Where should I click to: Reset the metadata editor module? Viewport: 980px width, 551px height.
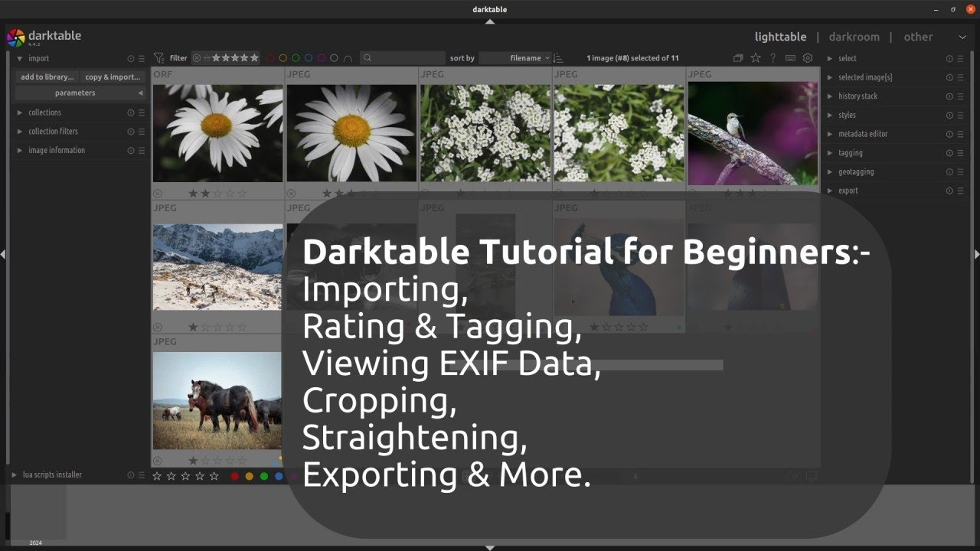pyautogui.click(x=949, y=135)
